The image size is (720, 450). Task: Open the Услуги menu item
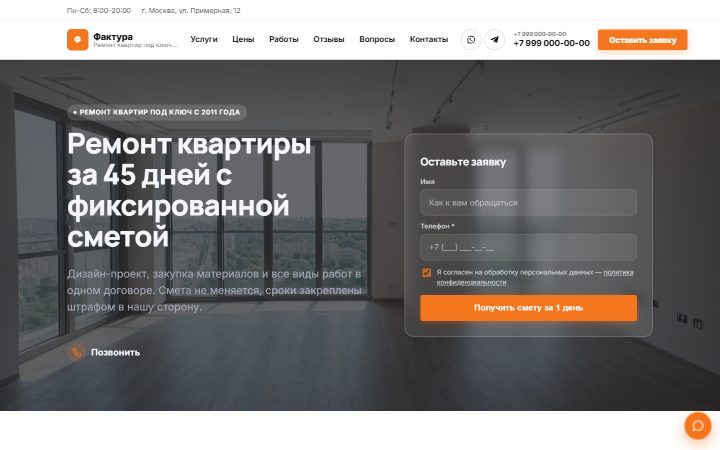pos(204,39)
